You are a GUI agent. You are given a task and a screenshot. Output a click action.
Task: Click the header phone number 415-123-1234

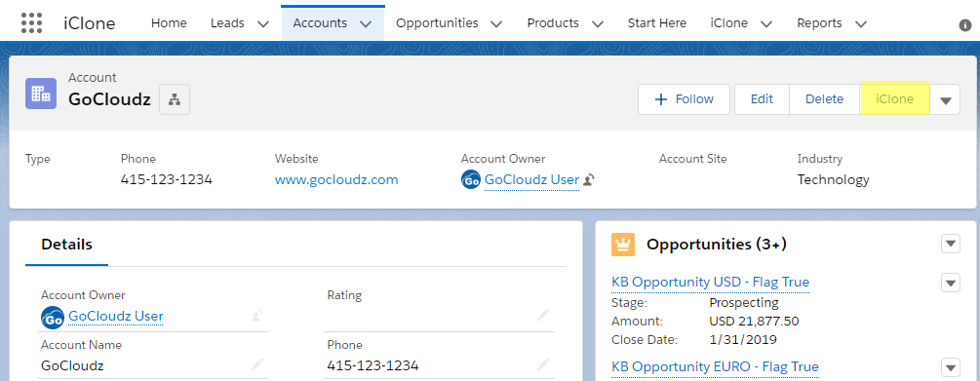166,180
